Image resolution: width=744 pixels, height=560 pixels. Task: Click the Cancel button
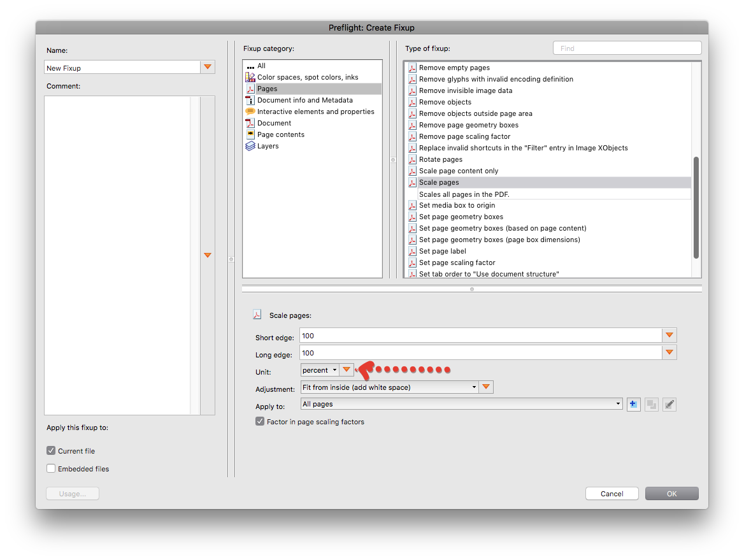point(612,494)
